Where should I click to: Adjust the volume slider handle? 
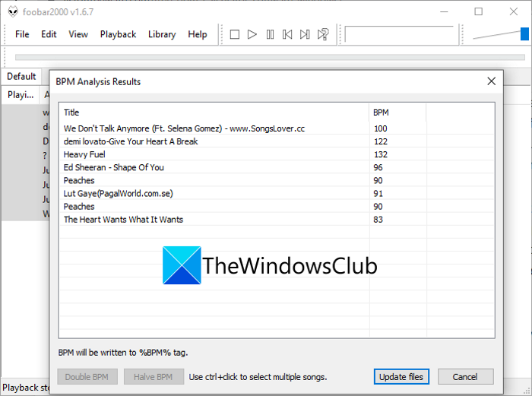coord(524,34)
